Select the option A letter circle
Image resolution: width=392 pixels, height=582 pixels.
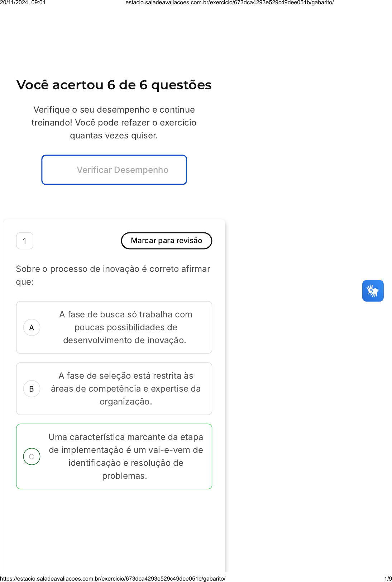pyautogui.click(x=32, y=327)
